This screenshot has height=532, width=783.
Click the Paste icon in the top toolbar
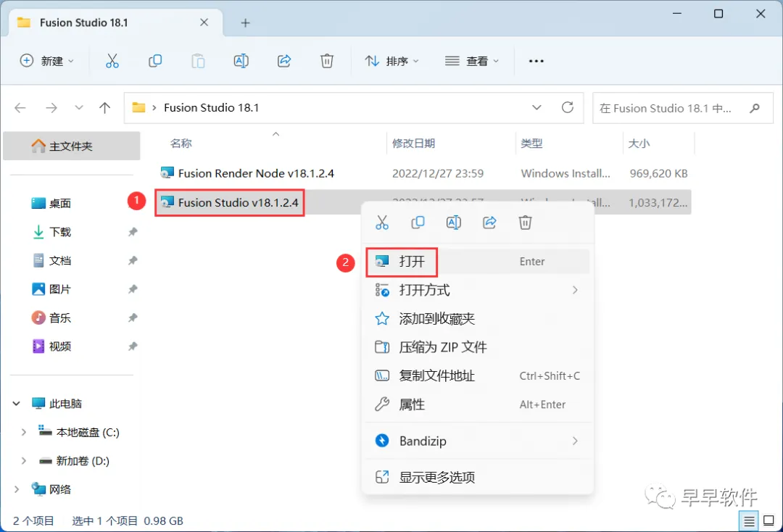click(198, 61)
